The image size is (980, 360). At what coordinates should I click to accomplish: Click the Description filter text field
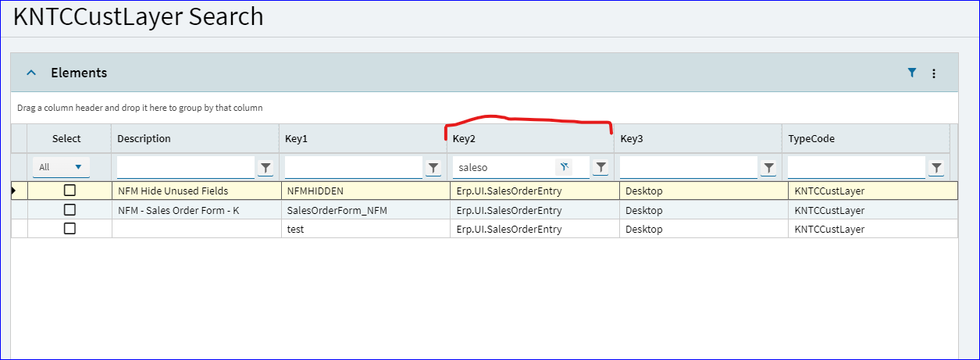point(186,167)
